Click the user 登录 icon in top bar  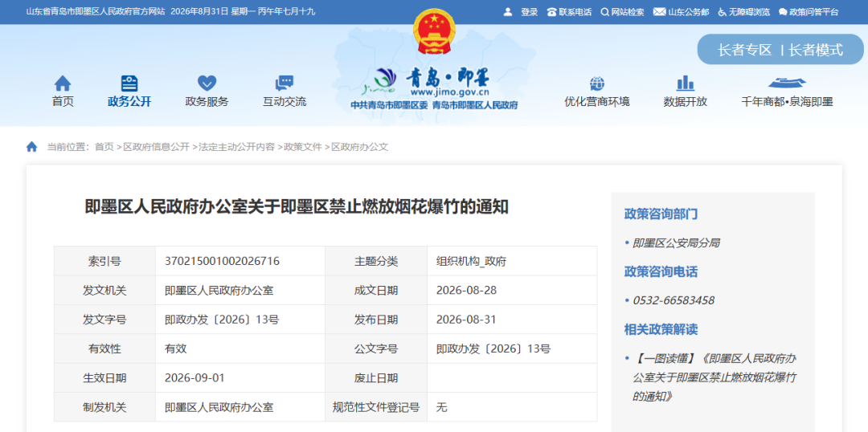point(508,11)
